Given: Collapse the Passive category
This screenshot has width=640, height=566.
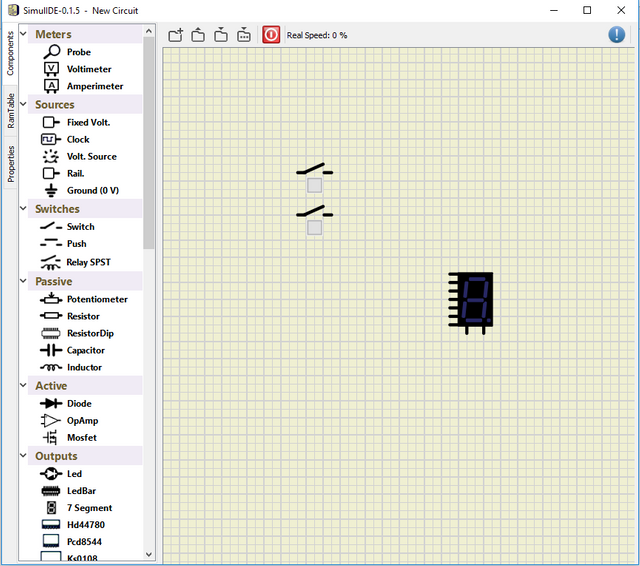Looking at the screenshot, I should (x=23, y=281).
